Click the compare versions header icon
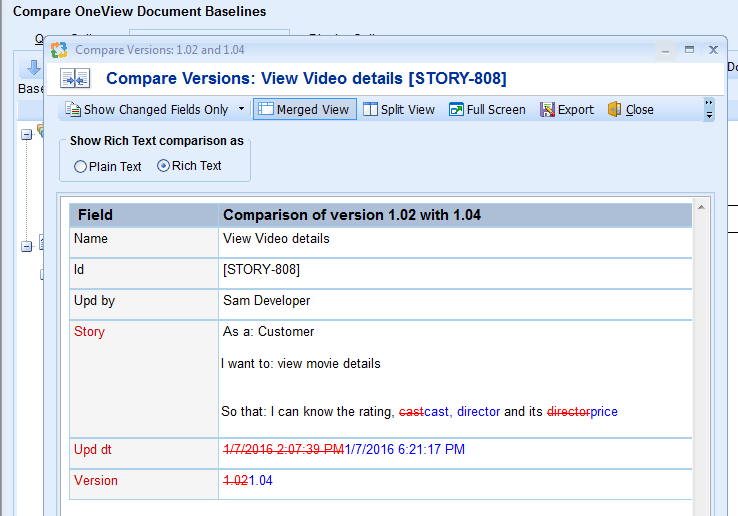This screenshot has width=738, height=516. pos(75,79)
